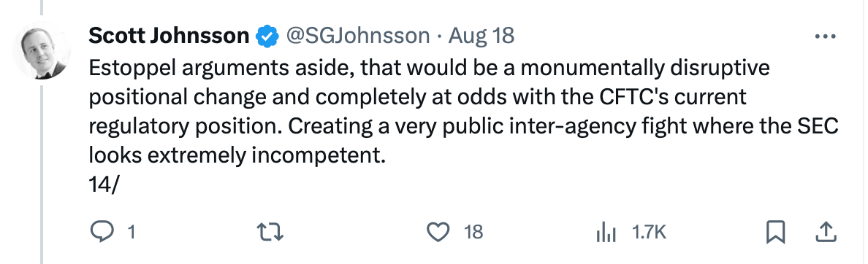Open the three-dot more options menu
The width and height of the screenshot is (868, 264).
point(826,36)
